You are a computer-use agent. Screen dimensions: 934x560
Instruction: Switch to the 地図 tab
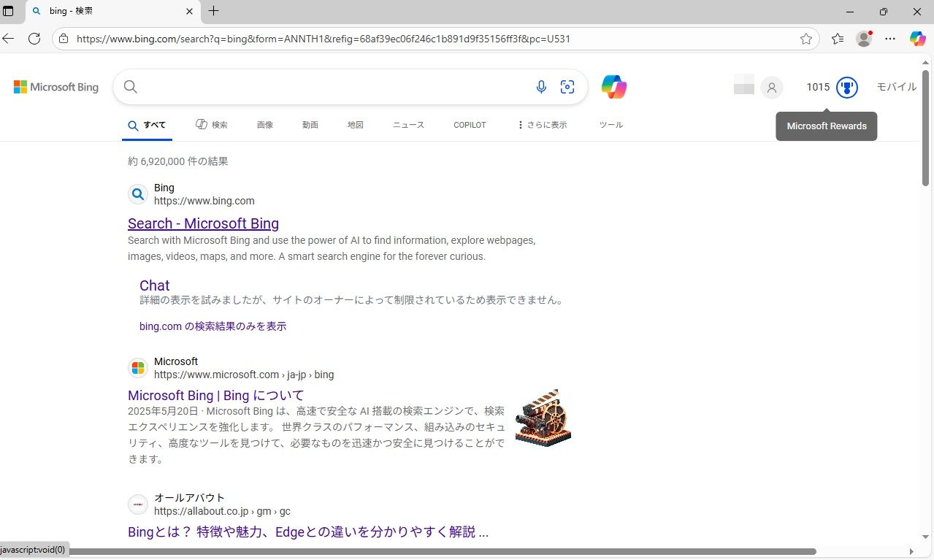click(356, 125)
